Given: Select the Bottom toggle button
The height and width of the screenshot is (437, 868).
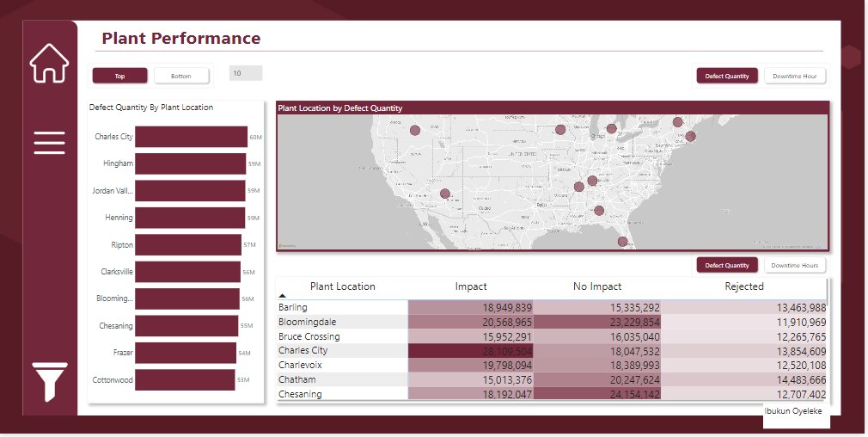Looking at the screenshot, I should click(181, 76).
